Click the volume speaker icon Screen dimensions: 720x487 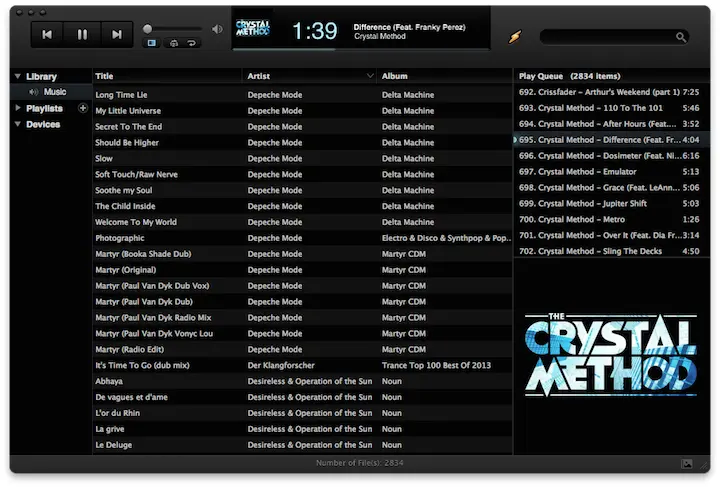[217, 29]
